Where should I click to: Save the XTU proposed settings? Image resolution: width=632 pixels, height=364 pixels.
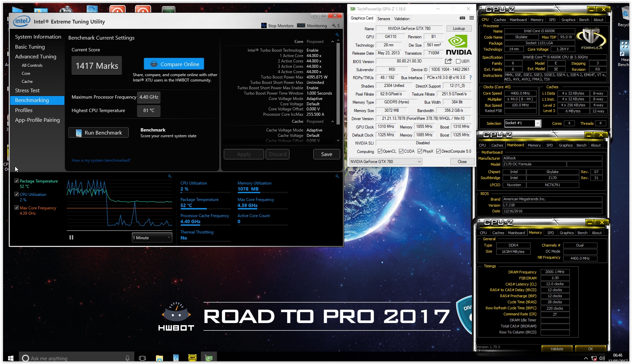(326, 154)
